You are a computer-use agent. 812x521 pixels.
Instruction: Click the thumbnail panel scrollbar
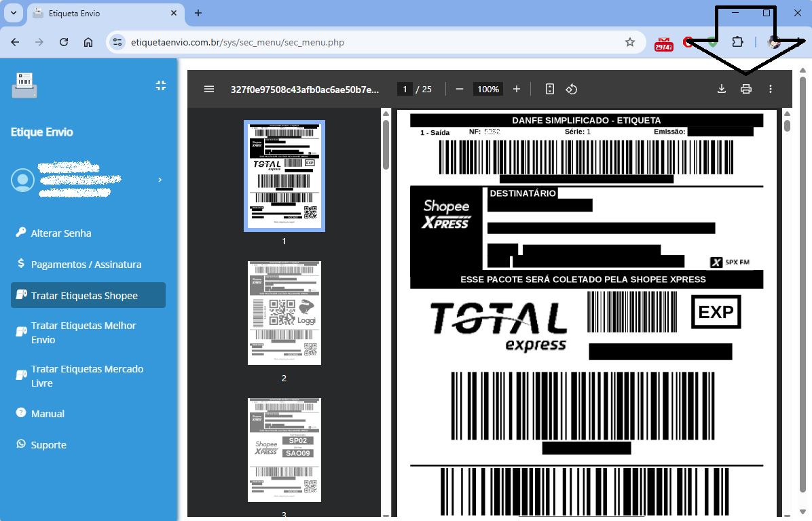[386, 145]
